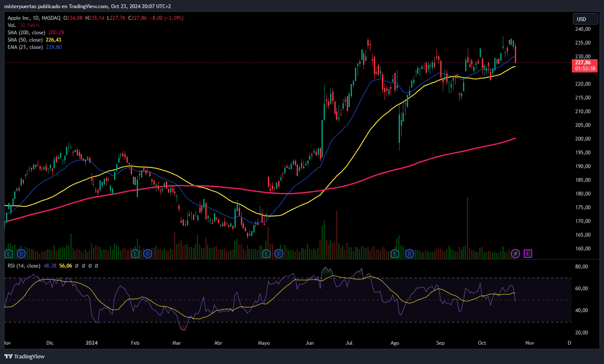Viewport: 604px width, 364px height.
Task: Click the low price L227,76
Action: (x=116, y=18)
